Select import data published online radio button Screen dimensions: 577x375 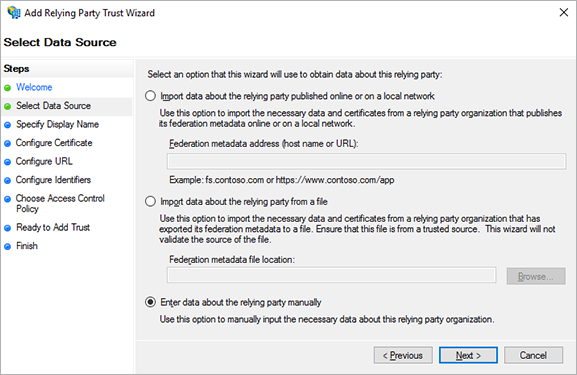point(150,96)
